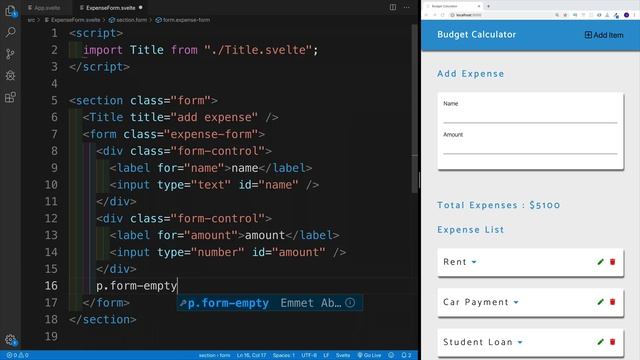
Task: Go back in the browser
Action: (x=427, y=15)
